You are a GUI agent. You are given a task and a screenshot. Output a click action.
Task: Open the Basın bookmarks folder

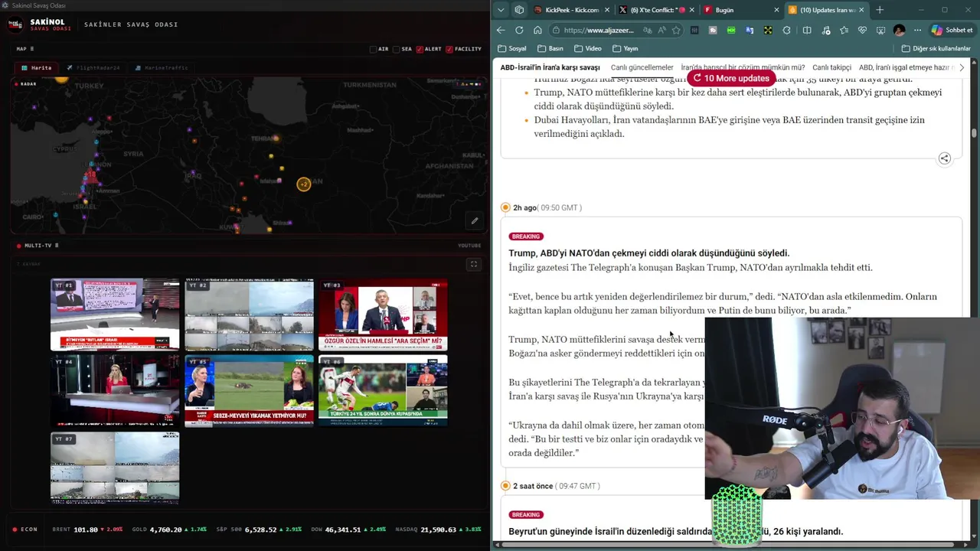pos(550,48)
